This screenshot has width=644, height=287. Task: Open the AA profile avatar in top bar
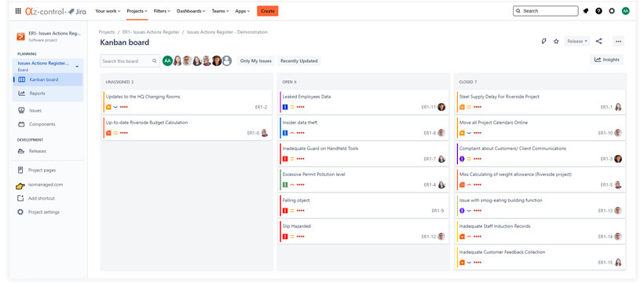click(x=625, y=11)
